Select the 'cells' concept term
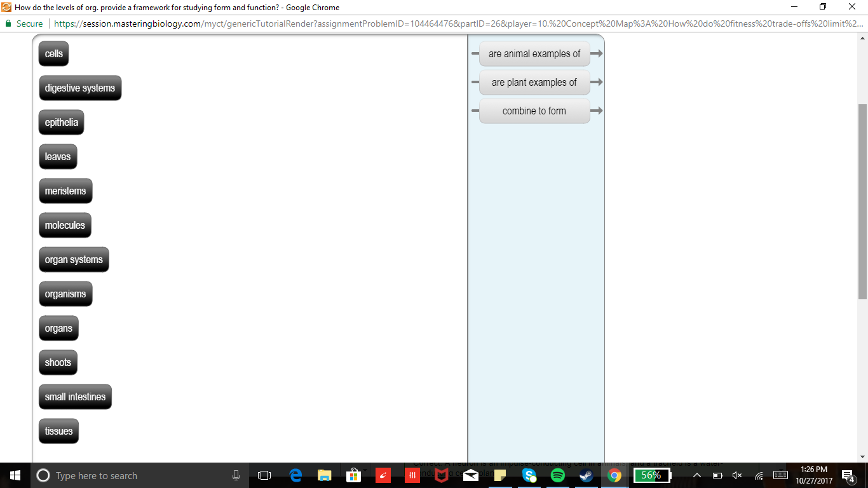868x488 pixels. [54, 54]
